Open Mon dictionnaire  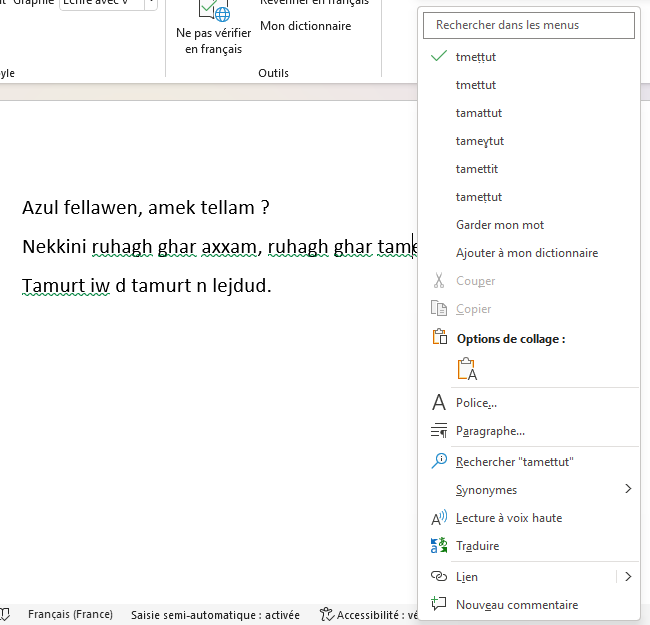306,26
